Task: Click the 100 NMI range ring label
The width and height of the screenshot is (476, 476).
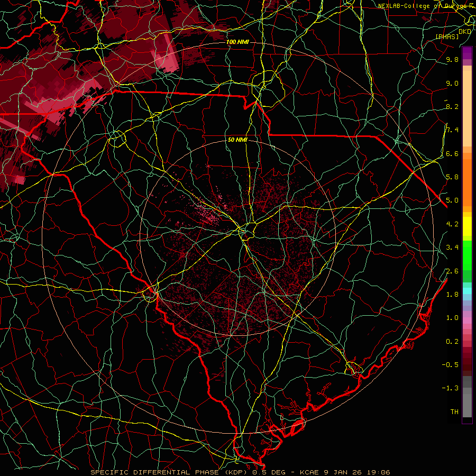Action: (x=237, y=42)
